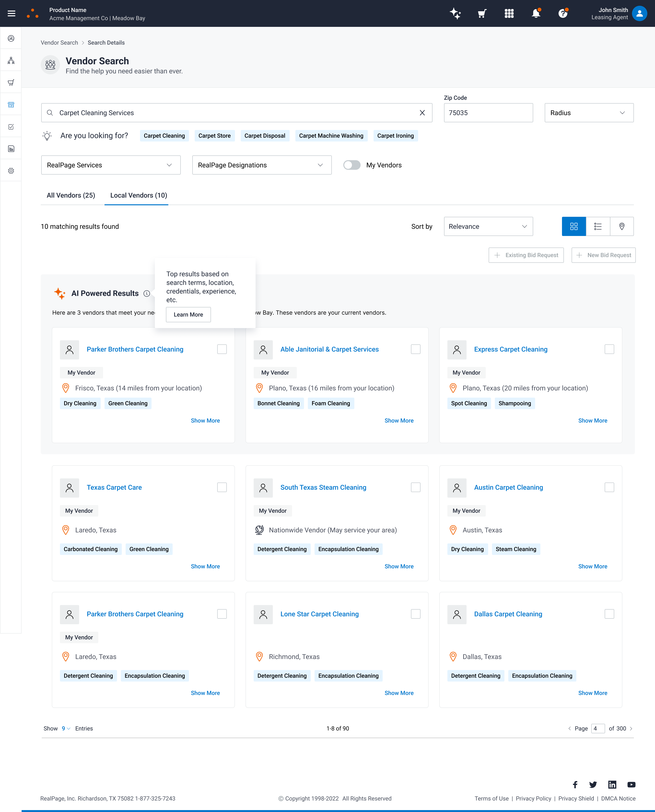Choose Carpet Machine Washing suggestion

331,136
